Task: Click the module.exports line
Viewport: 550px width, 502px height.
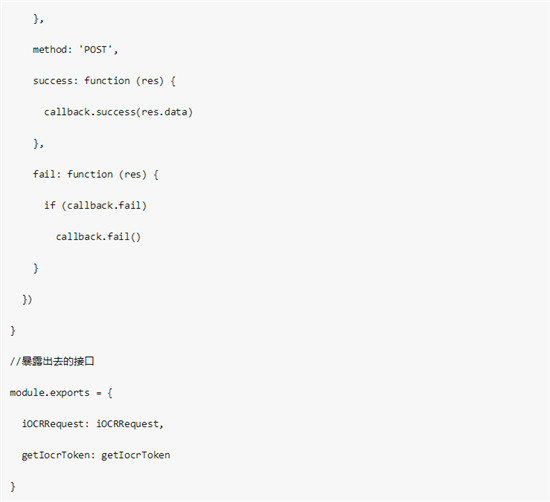Action: [x=61, y=393]
